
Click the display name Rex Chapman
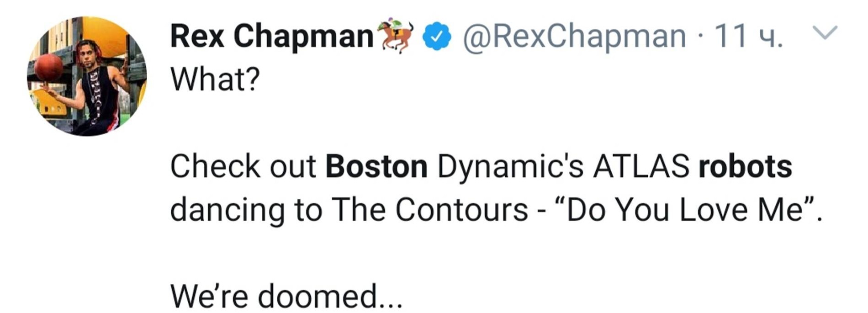pos(272,36)
